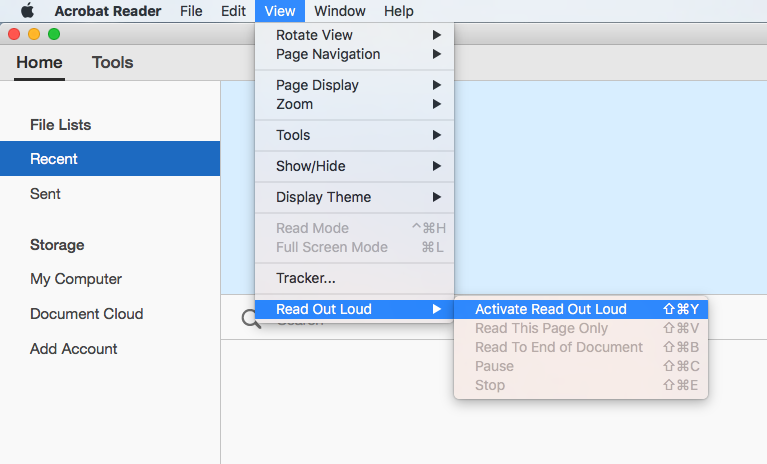This screenshot has height=464, width=767.
Task: Select Activate Read Out Loud
Action: pyautogui.click(x=551, y=309)
